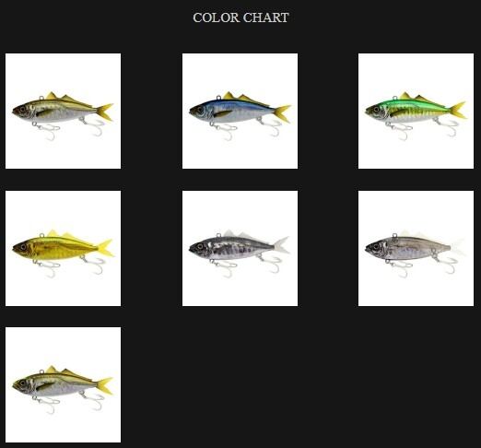
Task: Open the all-gold lure image
Action: [63, 248]
